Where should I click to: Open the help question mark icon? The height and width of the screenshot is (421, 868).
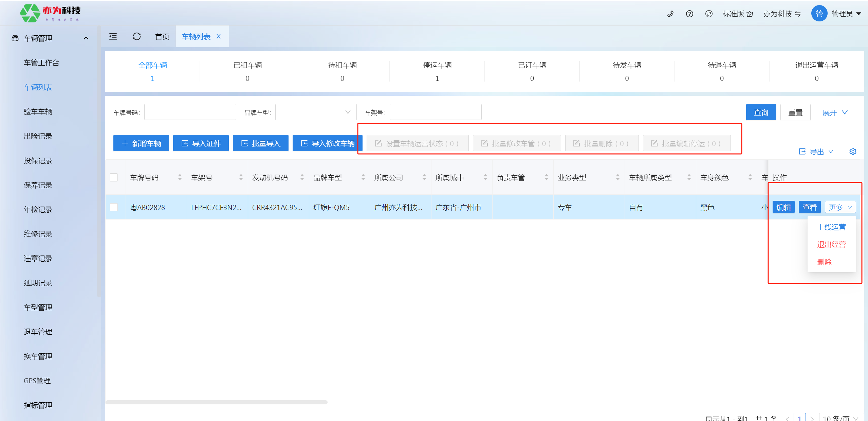pos(689,14)
